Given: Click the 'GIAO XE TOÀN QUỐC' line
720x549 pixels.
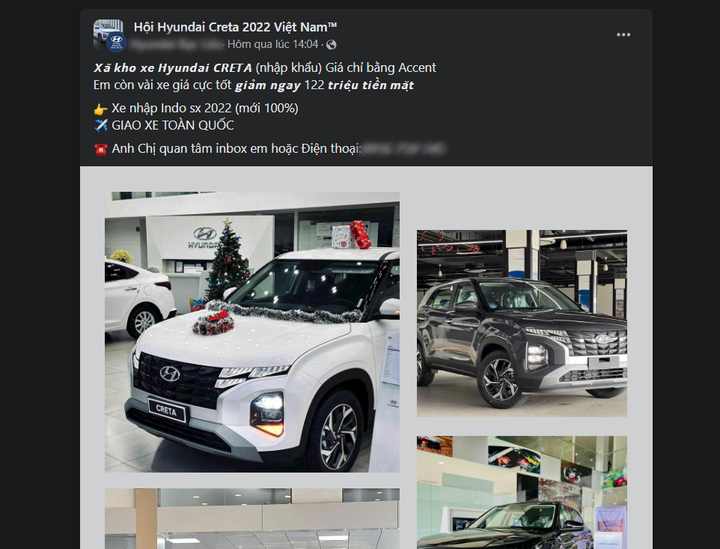Looking at the screenshot, I should point(173,125).
